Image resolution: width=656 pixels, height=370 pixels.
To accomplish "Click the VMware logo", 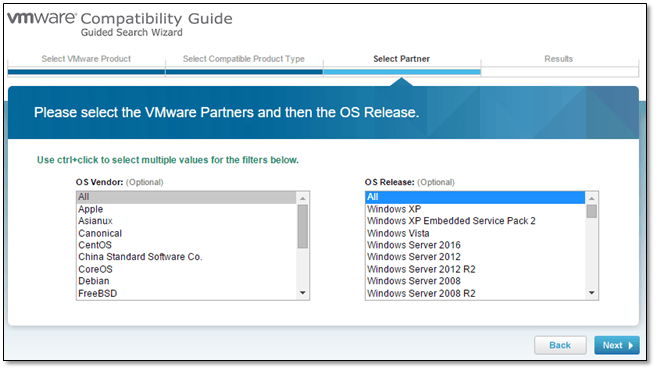I will pos(42,18).
